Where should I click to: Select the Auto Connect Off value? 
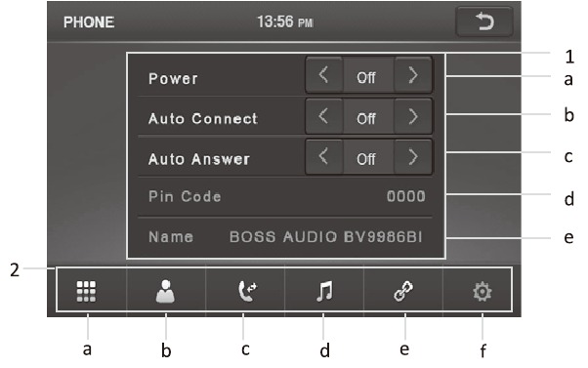366,118
